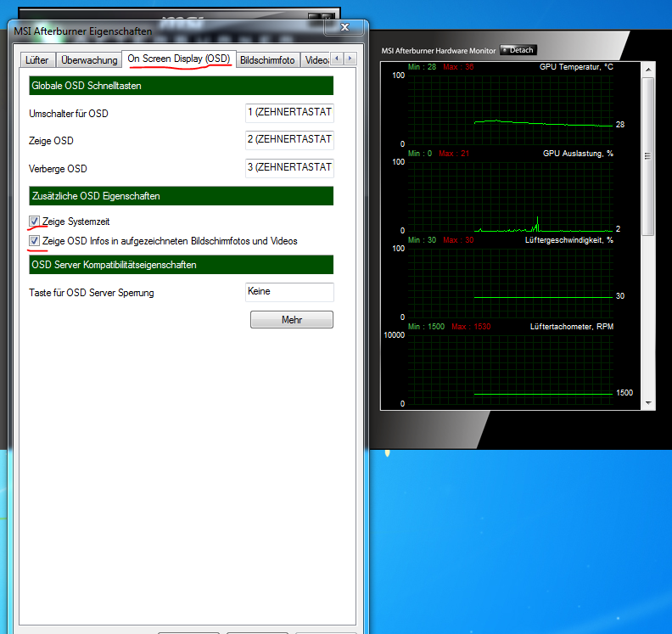Click the tab strip right scroll arrow
672x634 pixels.
point(350,59)
